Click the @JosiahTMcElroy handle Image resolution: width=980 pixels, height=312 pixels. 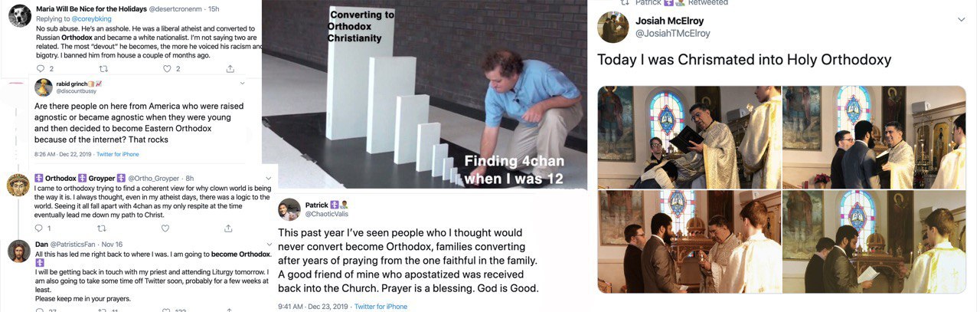(672, 34)
